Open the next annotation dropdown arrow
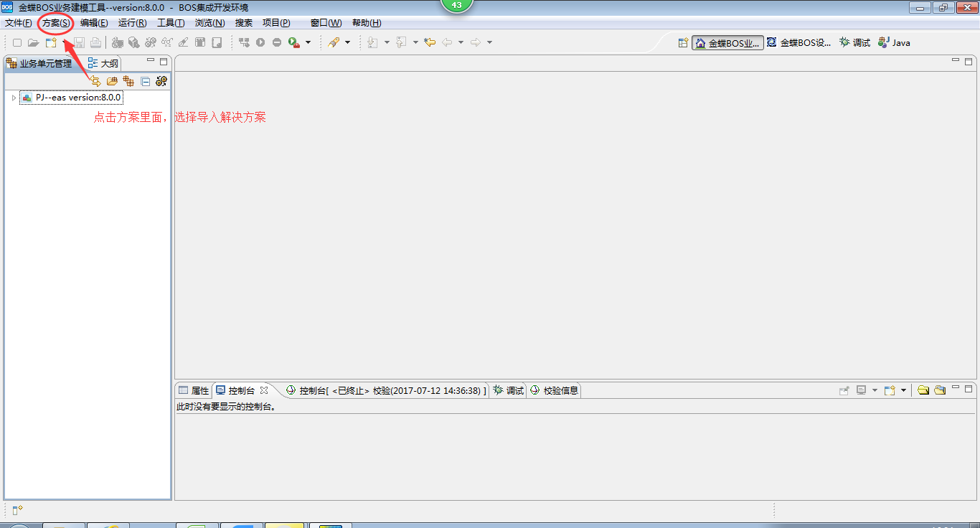This screenshot has width=980, height=528. [x=387, y=42]
